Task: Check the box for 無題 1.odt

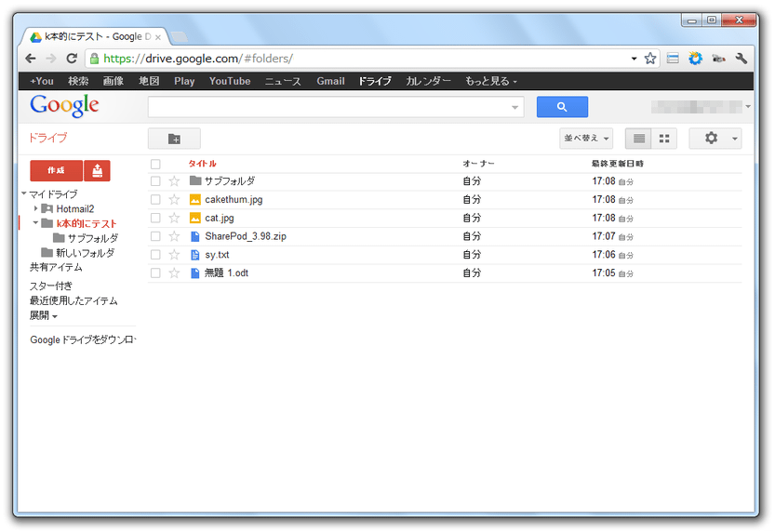Action: click(x=155, y=273)
